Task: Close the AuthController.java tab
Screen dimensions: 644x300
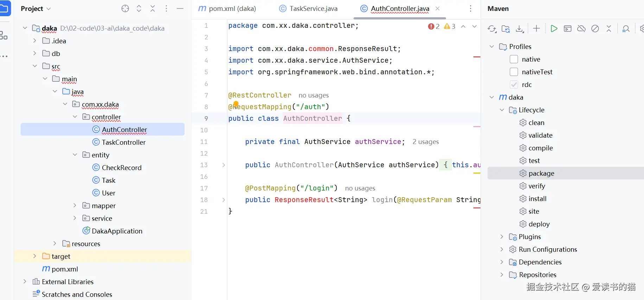Action: (438, 8)
